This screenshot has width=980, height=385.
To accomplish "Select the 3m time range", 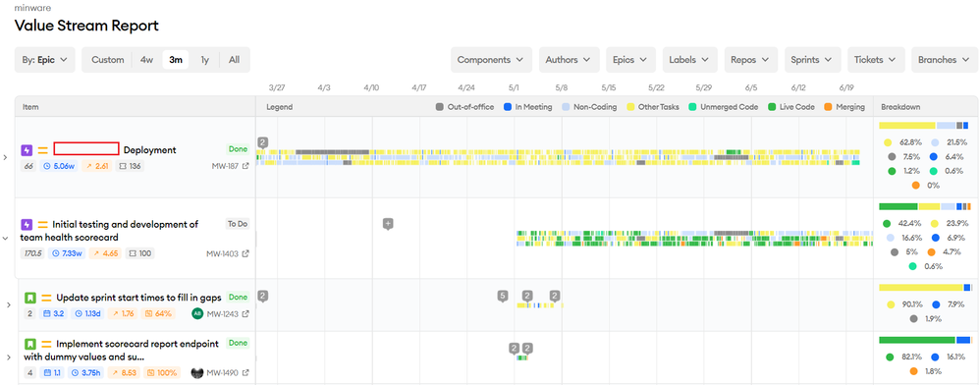I will click(176, 60).
